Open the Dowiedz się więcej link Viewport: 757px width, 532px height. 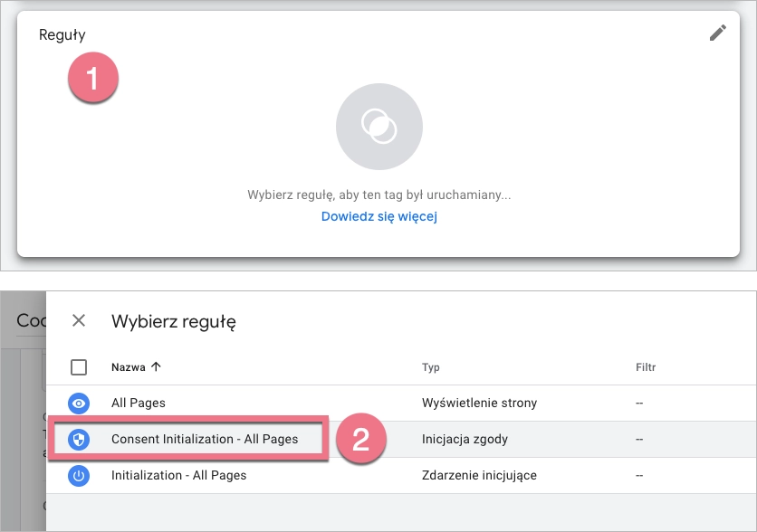(378, 216)
